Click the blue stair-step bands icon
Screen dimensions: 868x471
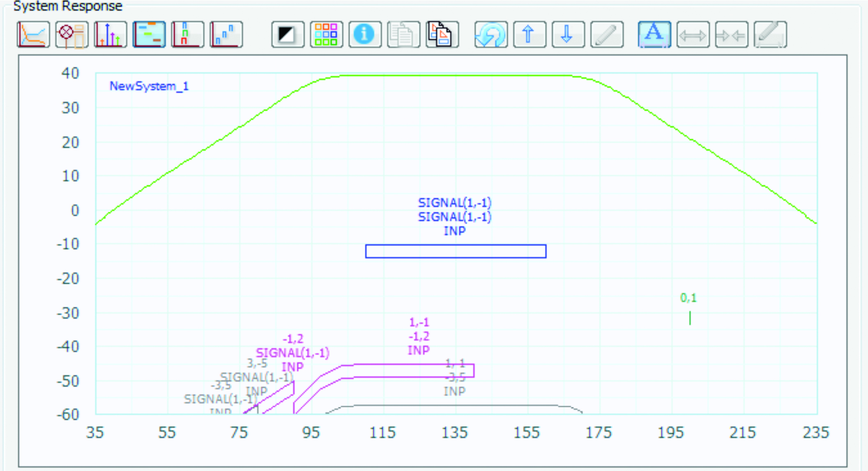[226, 35]
